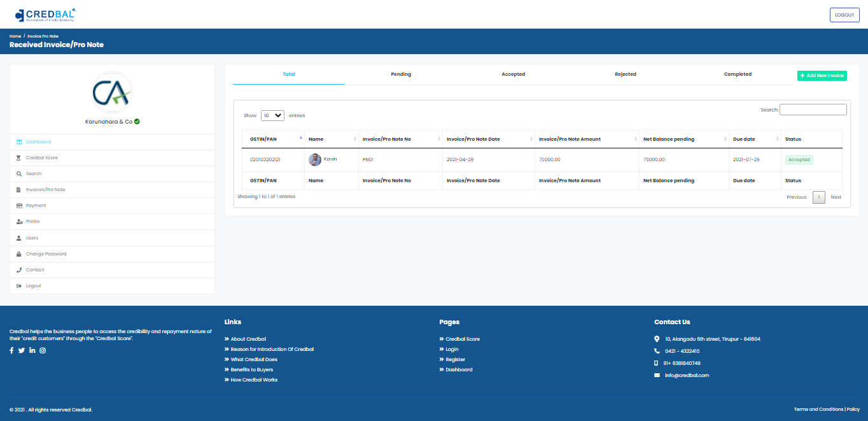
Task: Click the due date 2021-07-29
Action: (x=746, y=160)
